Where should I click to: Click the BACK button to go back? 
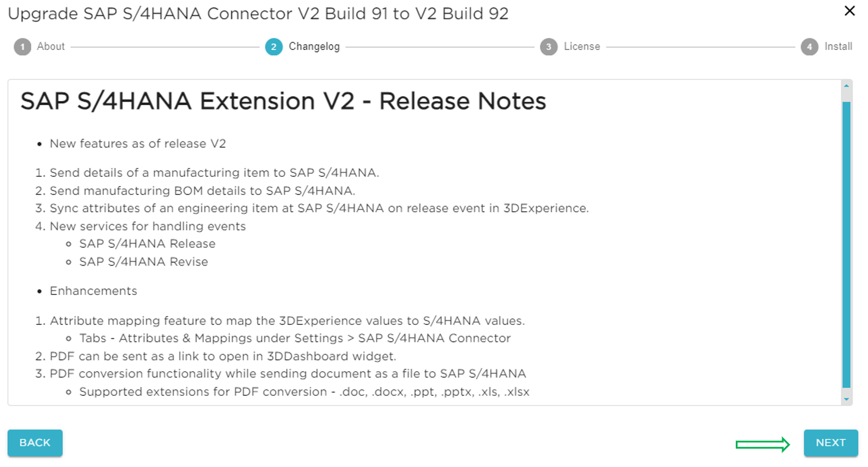click(x=35, y=443)
